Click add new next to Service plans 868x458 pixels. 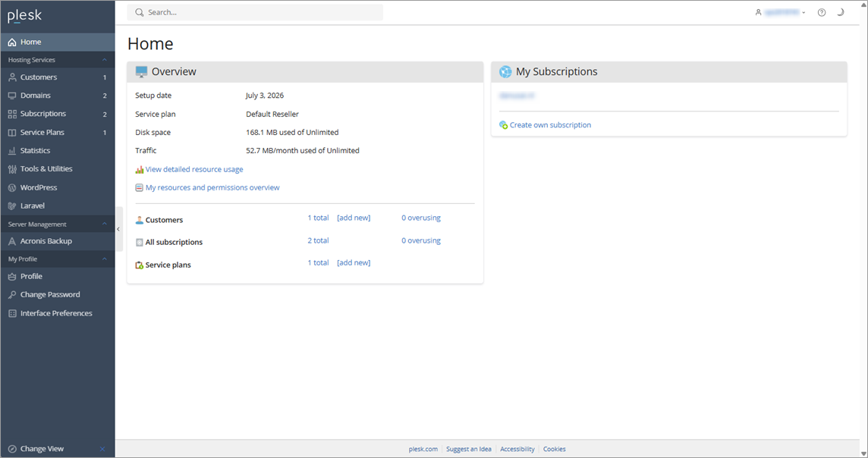pyautogui.click(x=354, y=262)
